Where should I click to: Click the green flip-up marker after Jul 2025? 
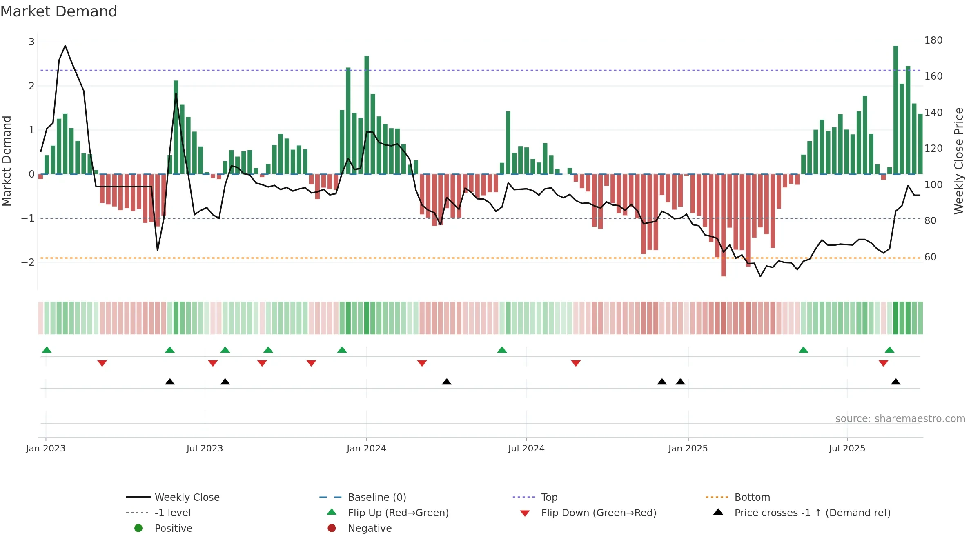coord(889,350)
